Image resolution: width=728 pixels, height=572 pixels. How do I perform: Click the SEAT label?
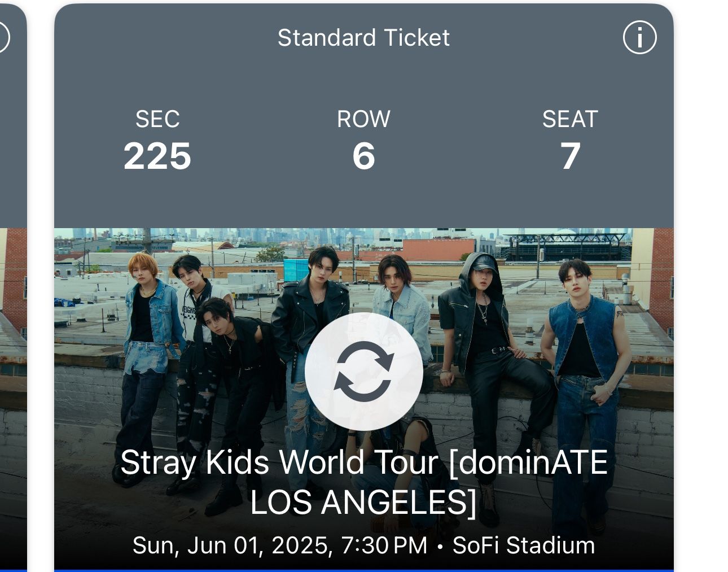[x=570, y=119]
